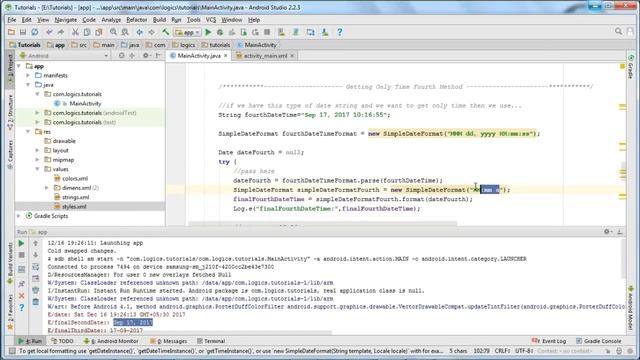Open Run panel settings gear
Image resolution: width=640 pixels, height=360 pixels.
tap(607, 232)
